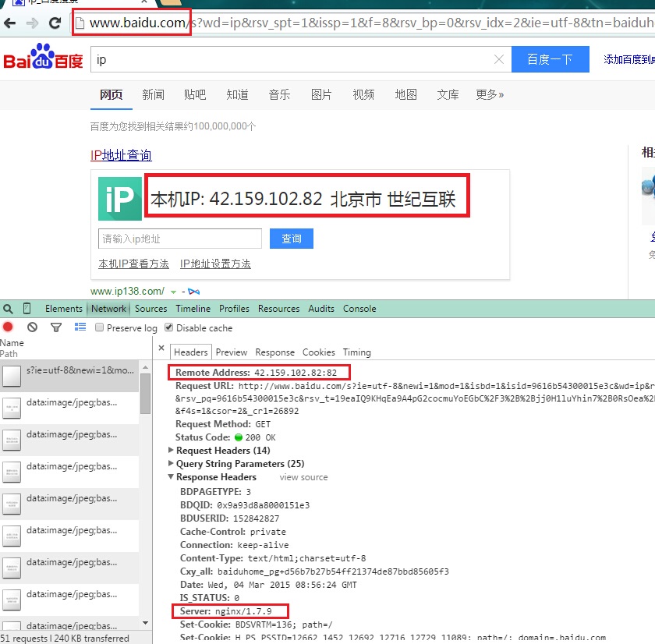Screen dimensions: 655x644
Task: Click the browser forward arrow
Action: (32, 23)
